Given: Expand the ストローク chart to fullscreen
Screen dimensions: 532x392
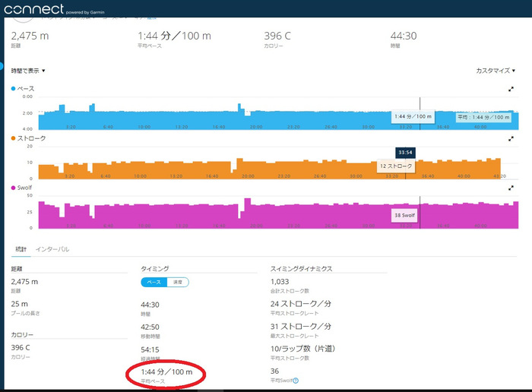Looking at the screenshot, I should 511,139.
